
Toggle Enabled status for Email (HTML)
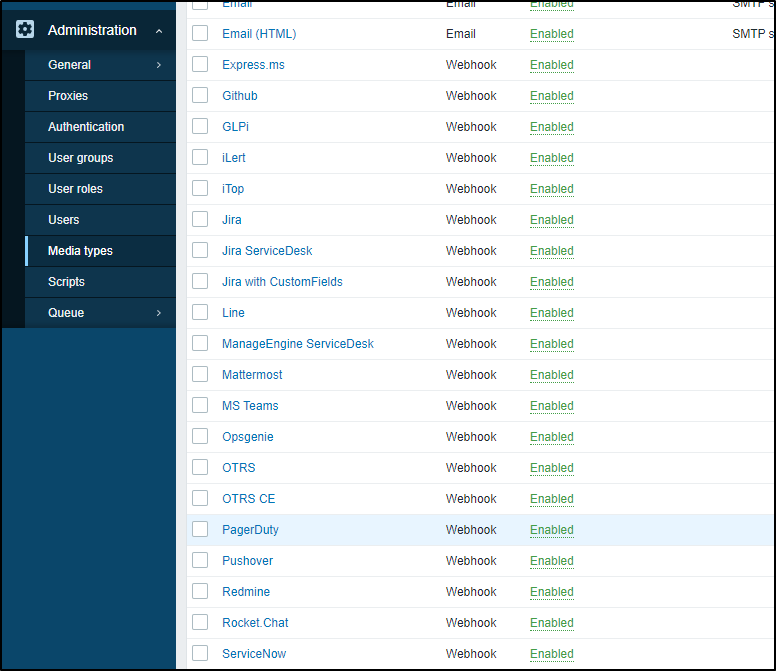(552, 34)
